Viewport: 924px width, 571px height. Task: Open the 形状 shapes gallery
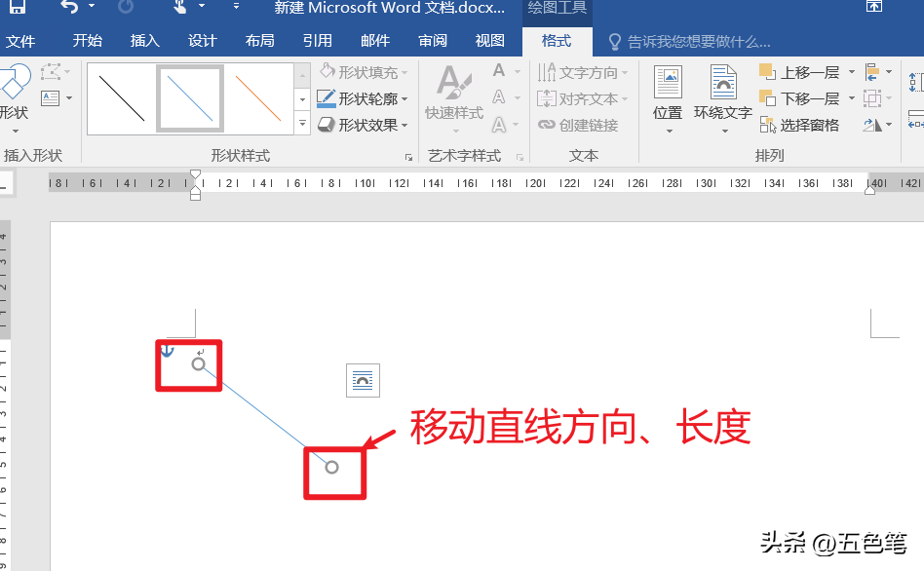point(15,97)
